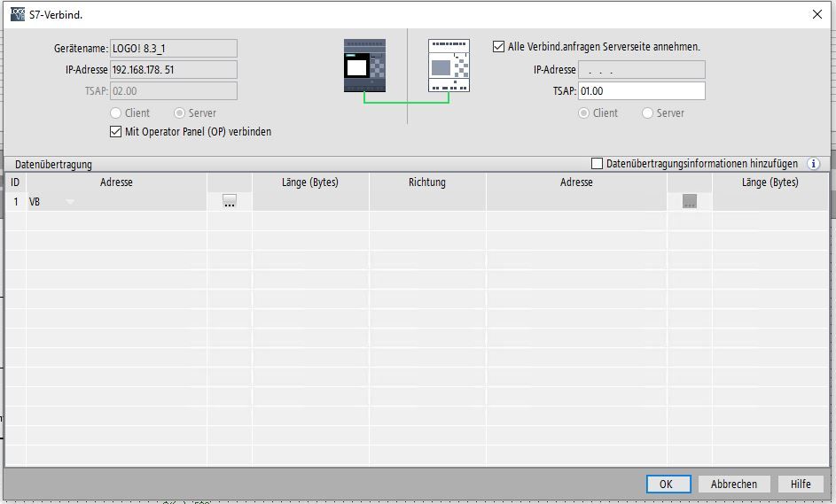Screen dimensions: 836x504
Task: Check 'Datenübertragungsinformationen hinzufügen' checkbox
Action: coord(598,163)
